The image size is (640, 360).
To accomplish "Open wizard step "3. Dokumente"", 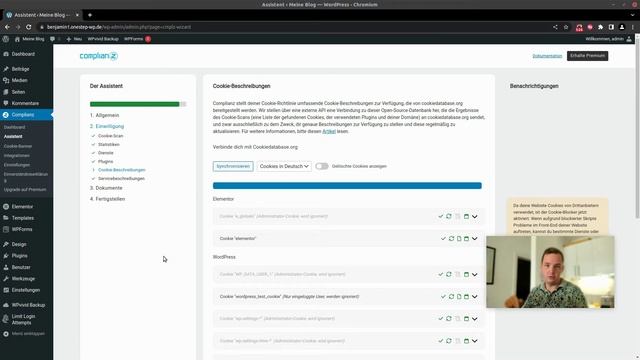I will 106,188.
